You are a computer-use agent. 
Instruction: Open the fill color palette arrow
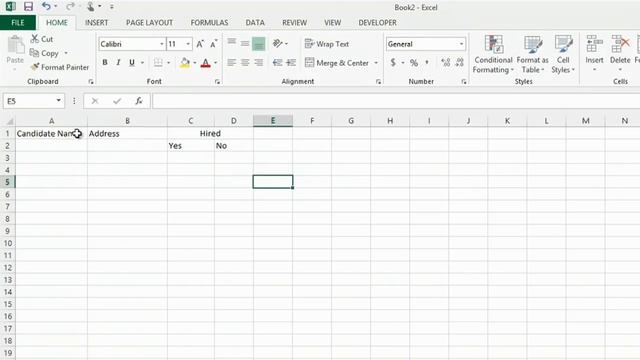(x=195, y=63)
